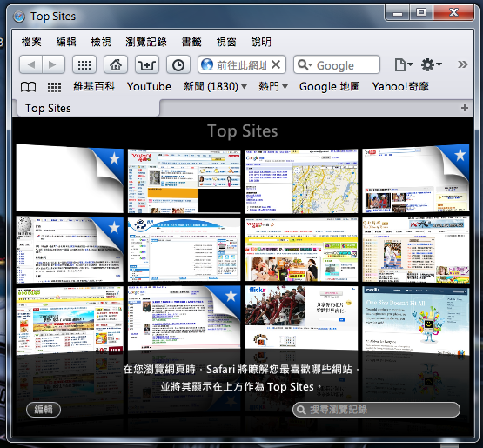The width and height of the screenshot is (483, 448).
Task: Click the Safari compass icon in title bar
Action: [x=19, y=17]
